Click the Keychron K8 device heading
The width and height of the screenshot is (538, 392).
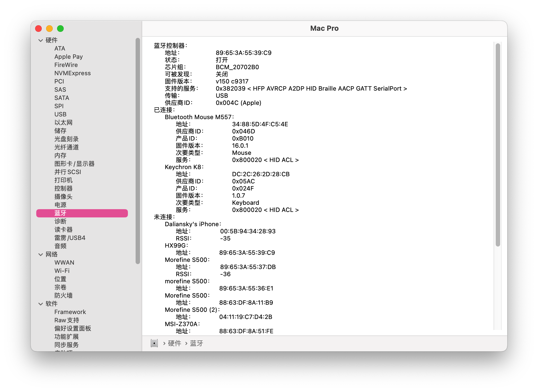(x=183, y=167)
